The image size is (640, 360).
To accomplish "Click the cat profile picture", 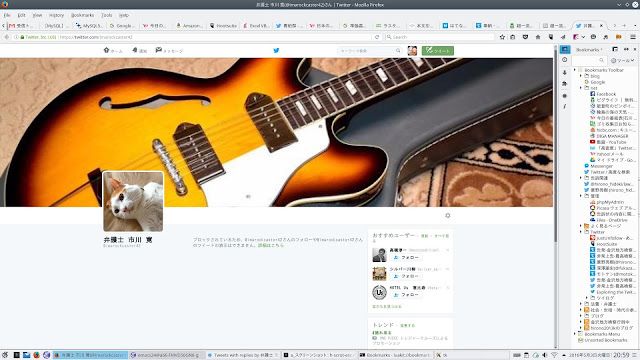I will click(x=133, y=201).
